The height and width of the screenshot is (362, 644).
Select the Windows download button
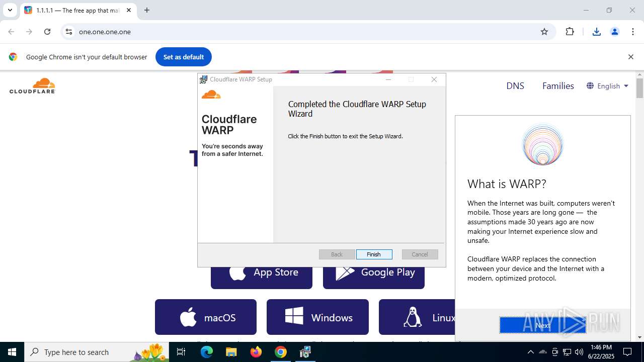(317, 317)
